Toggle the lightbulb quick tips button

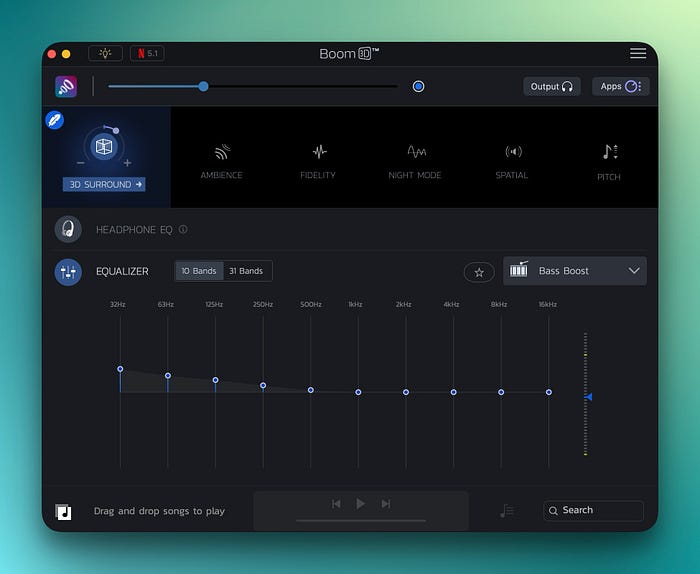[x=105, y=54]
